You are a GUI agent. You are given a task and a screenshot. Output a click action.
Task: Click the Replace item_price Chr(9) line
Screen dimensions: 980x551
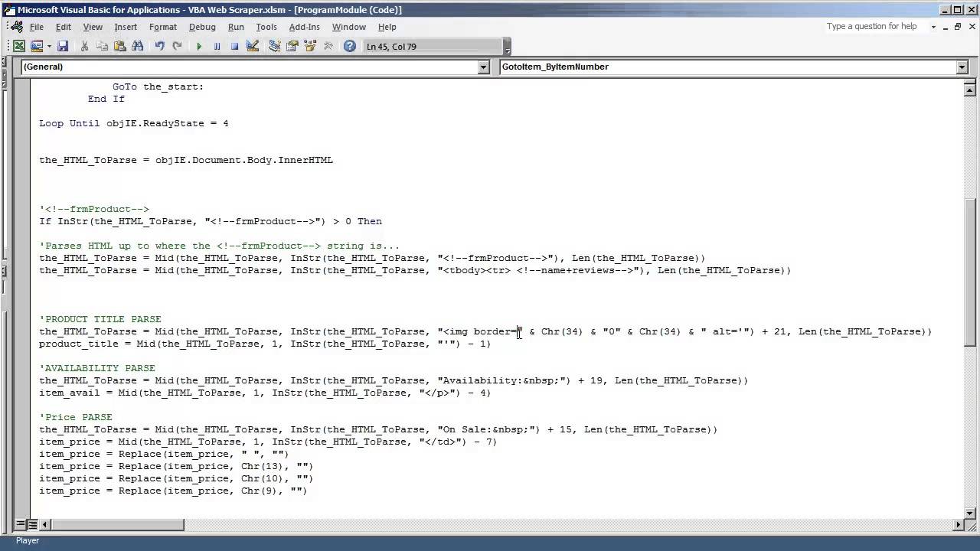pyautogui.click(x=173, y=491)
